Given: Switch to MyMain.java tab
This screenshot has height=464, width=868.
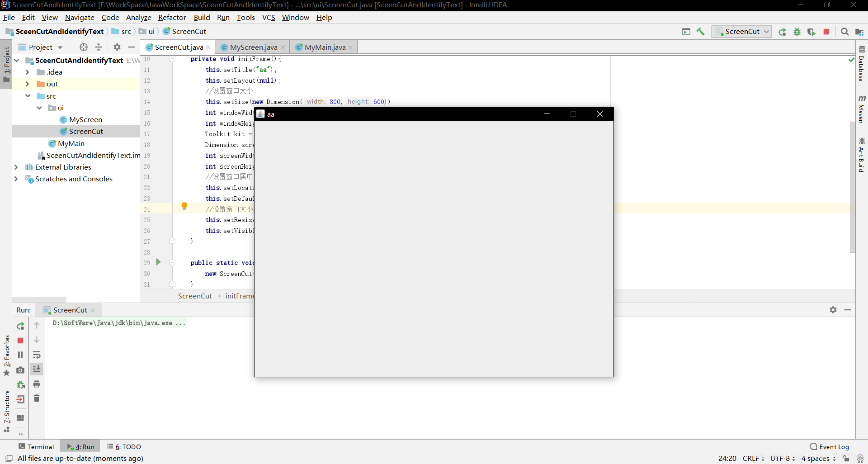Looking at the screenshot, I should (325, 47).
